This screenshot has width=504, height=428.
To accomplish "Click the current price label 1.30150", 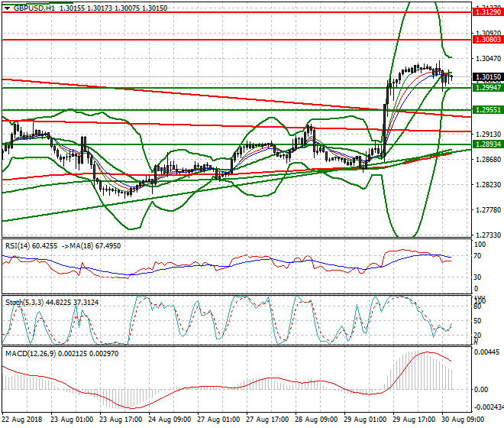I will (488, 77).
